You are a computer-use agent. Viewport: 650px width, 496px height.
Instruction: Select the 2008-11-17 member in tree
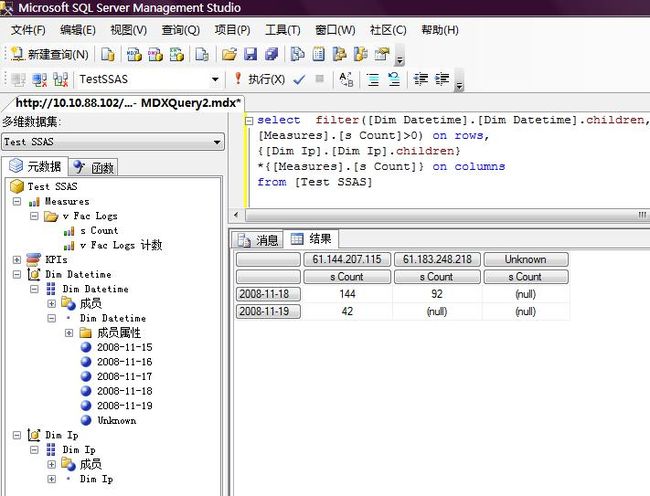coord(124,377)
